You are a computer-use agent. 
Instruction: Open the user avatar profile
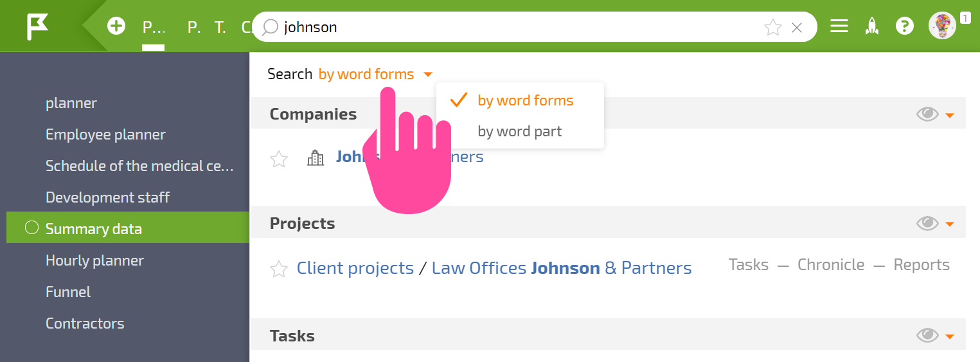[x=942, y=26]
